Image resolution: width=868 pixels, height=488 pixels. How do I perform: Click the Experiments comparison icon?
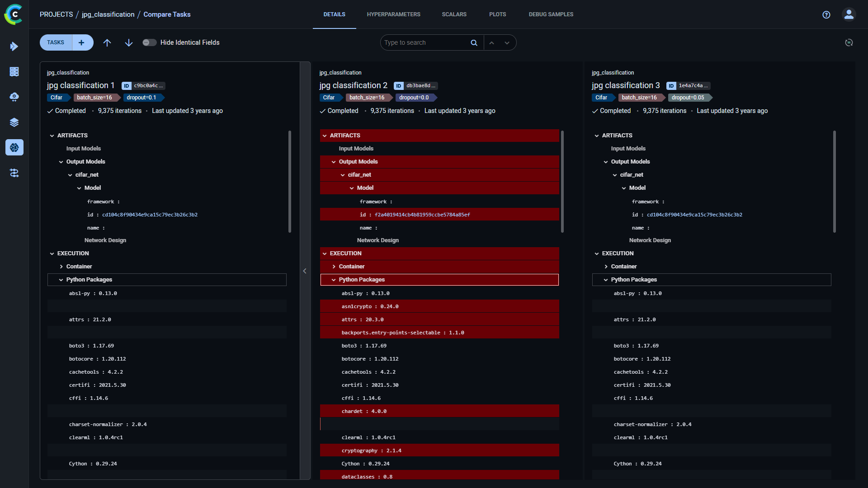coord(14,173)
